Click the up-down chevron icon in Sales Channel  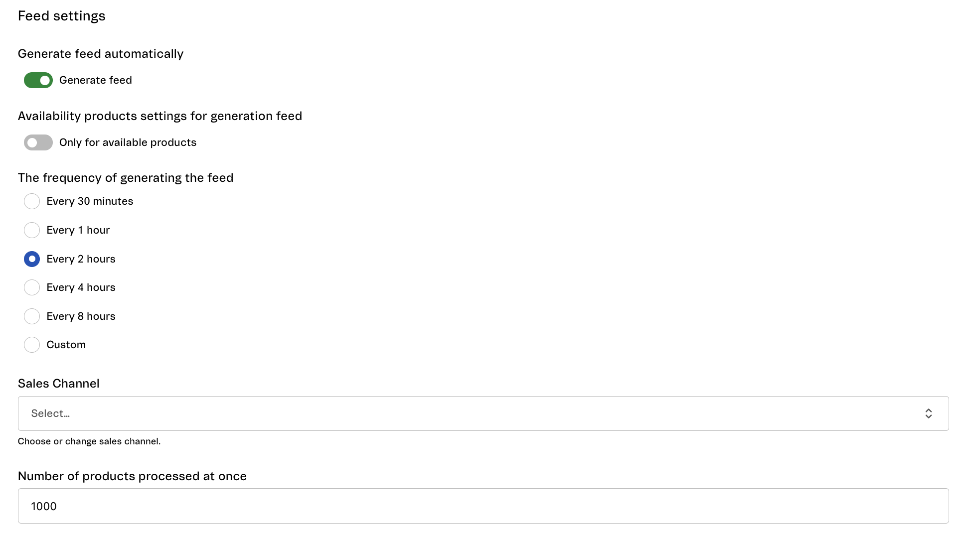point(928,413)
